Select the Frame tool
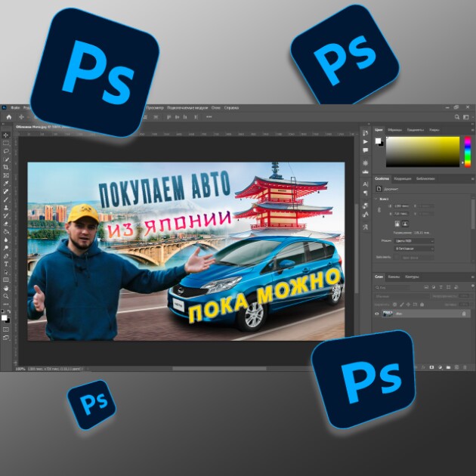This screenshot has width=476, height=476. click(x=6, y=175)
